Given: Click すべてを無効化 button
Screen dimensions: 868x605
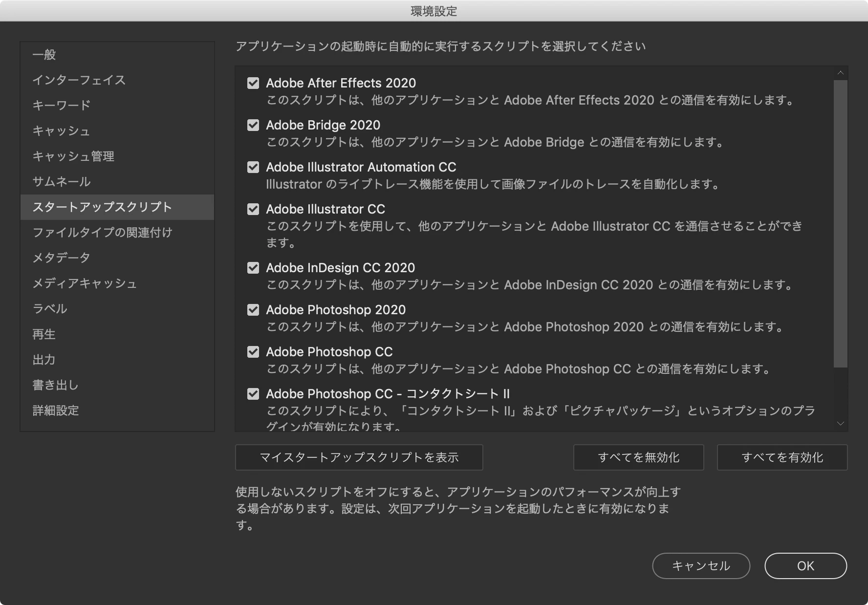Looking at the screenshot, I should click(639, 457).
